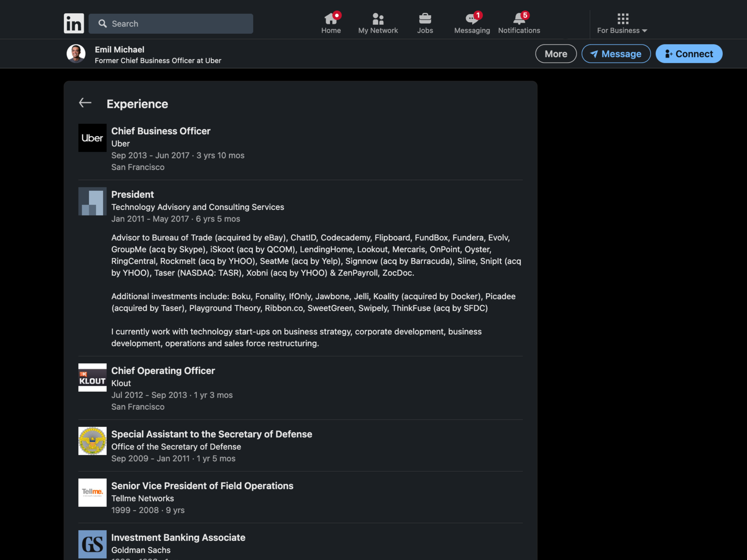The image size is (747, 560).
Task: Go to the Home tab
Action: (331, 23)
